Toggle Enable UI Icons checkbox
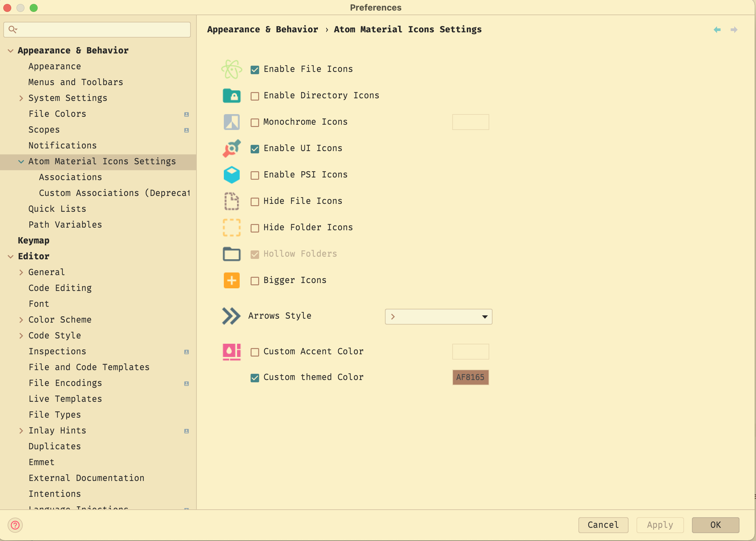 pyautogui.click(x=255, y=148)
